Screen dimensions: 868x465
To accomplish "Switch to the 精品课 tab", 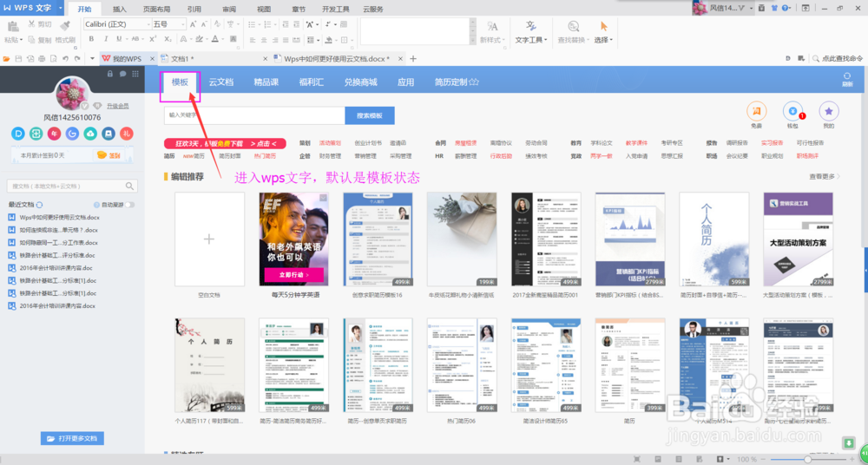I will click(x=266, y=82).
